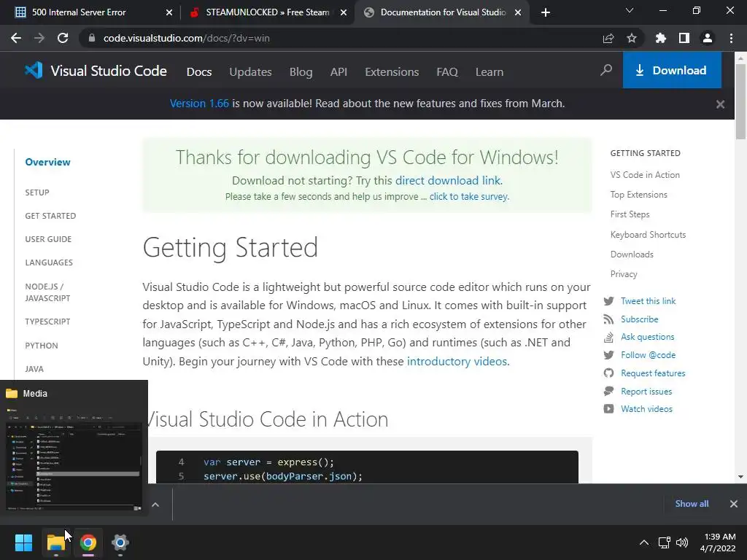Show hidden system tray icons

[643, 542]
